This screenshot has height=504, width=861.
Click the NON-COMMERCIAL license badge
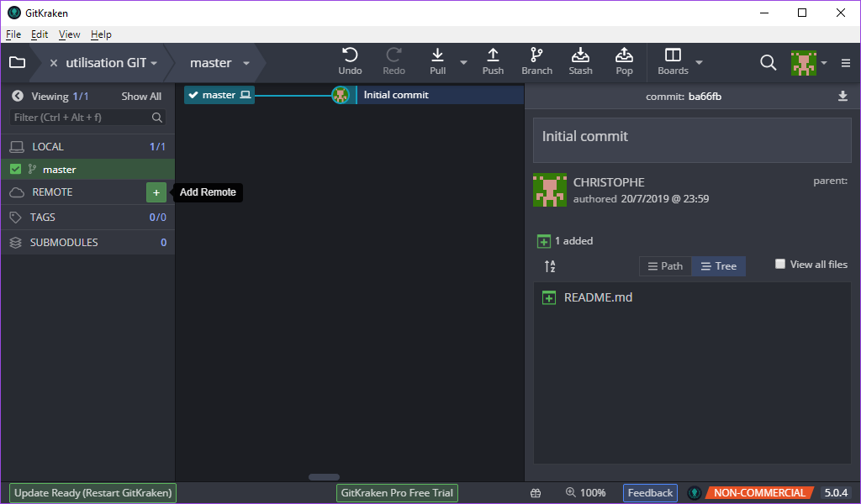click(759, 492)
